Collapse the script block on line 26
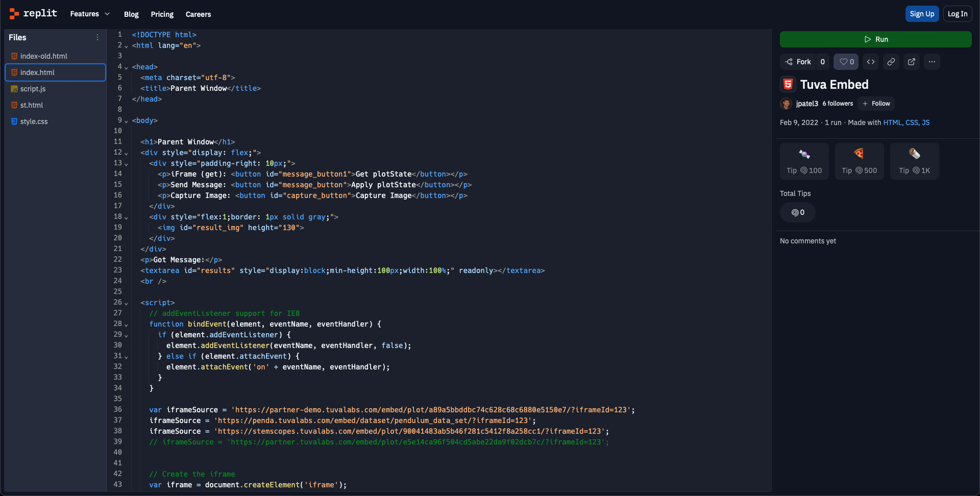This screenshot has width=980, height=496. [x=126, y=303]
